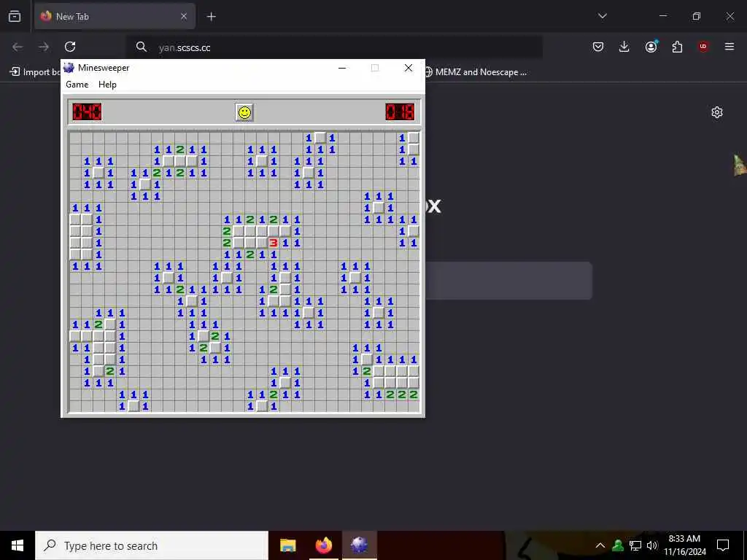Click the Minesweeper timer display
The width and height of the screenshot is (747, 560).
(400, 112)
